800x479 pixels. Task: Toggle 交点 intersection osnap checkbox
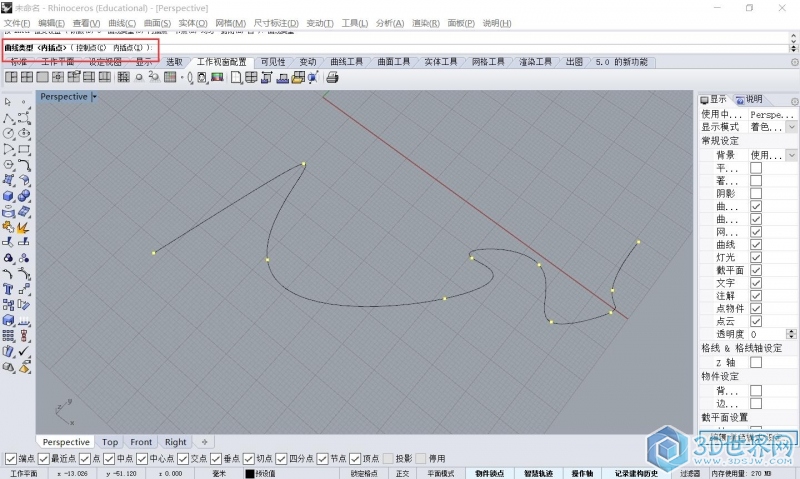183,459
